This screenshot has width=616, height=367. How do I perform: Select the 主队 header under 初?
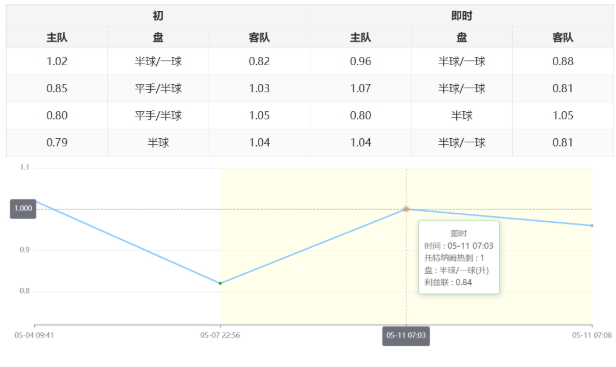click(x=57, y=37)
